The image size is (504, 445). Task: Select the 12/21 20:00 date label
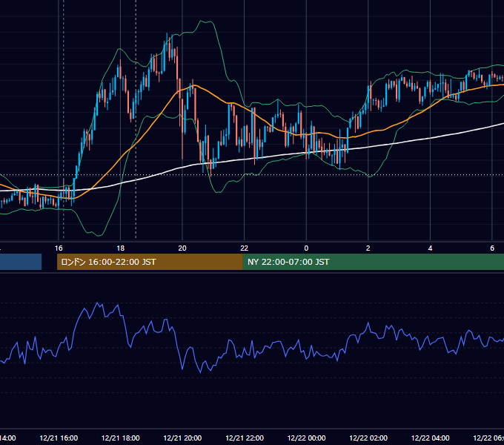182,438
